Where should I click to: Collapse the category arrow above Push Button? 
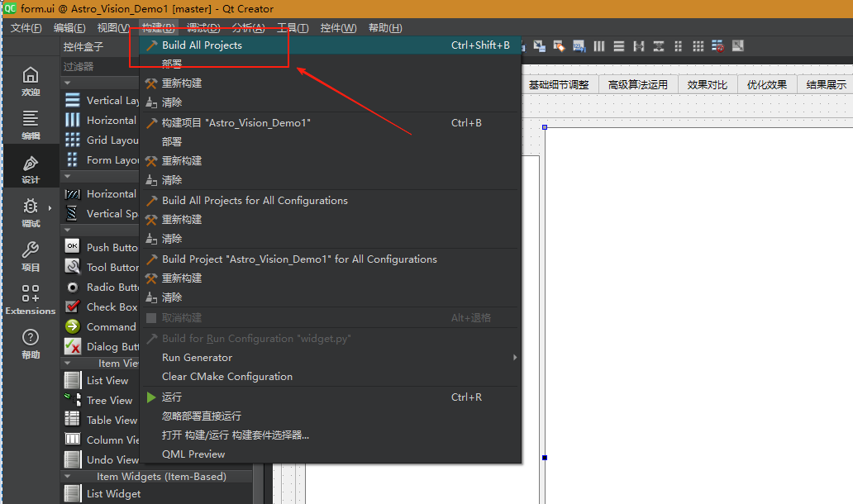pos(68,230)
